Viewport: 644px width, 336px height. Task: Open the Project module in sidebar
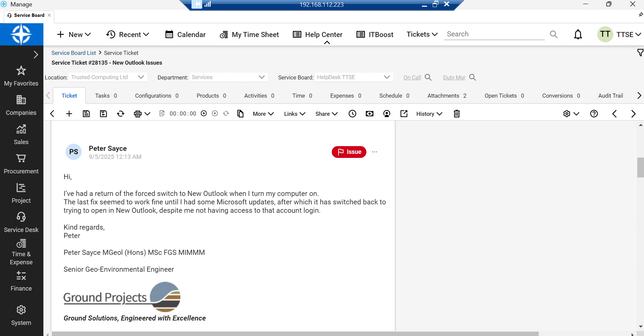(x=21, y=193)
